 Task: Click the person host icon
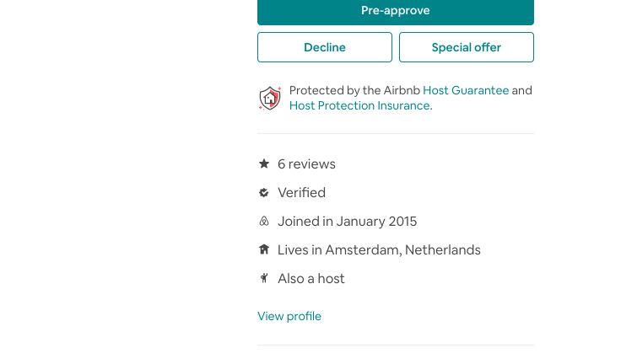pyautogui.click(x=264, y=278)
